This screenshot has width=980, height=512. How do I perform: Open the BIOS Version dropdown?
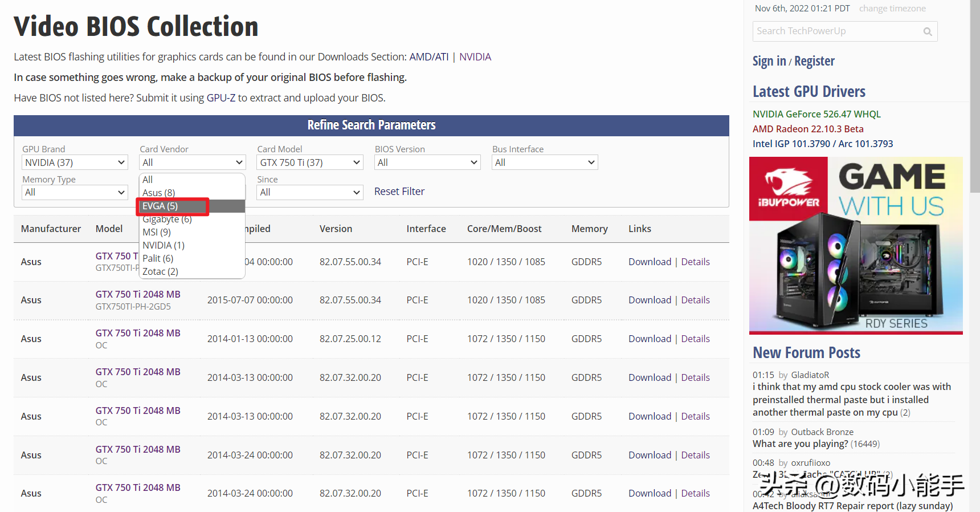tap(427, 162)
